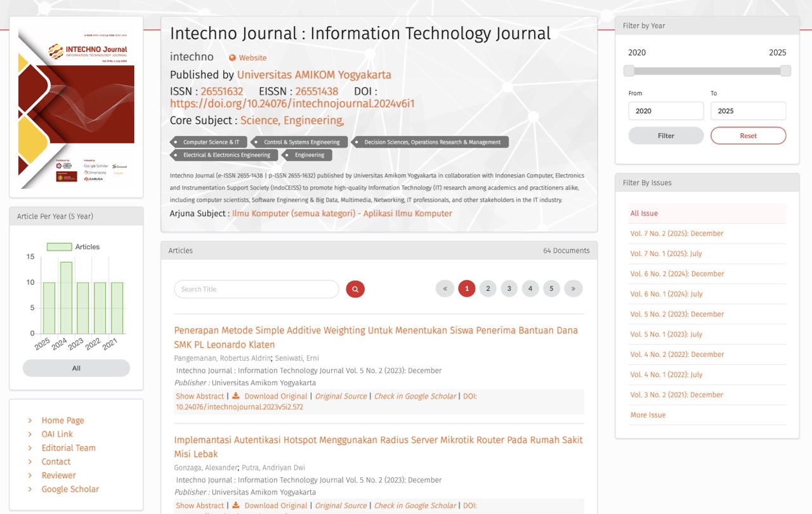Click the Home Page arrow bullet

pos(30,420)
